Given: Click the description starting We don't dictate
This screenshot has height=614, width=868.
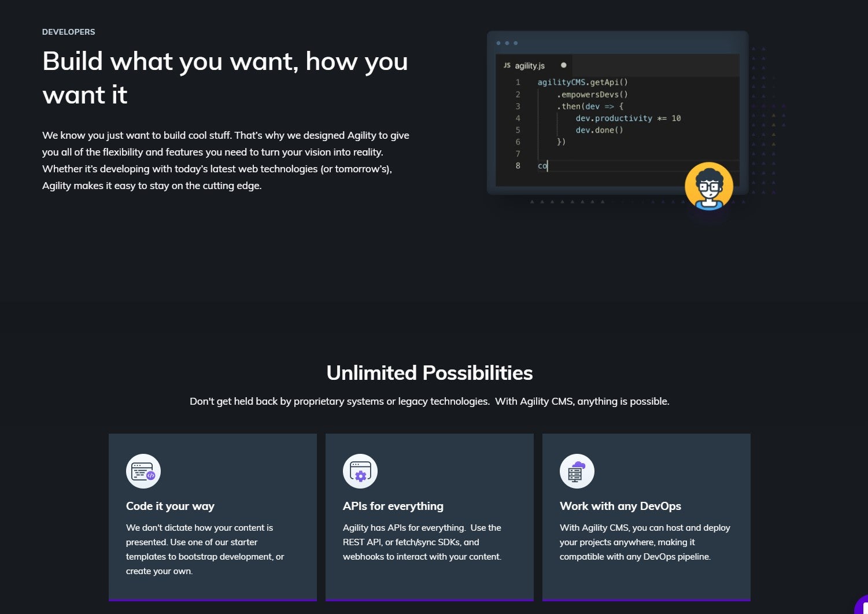Looking at the screenshot, I should pyautogui.click(x=205, y=549).
